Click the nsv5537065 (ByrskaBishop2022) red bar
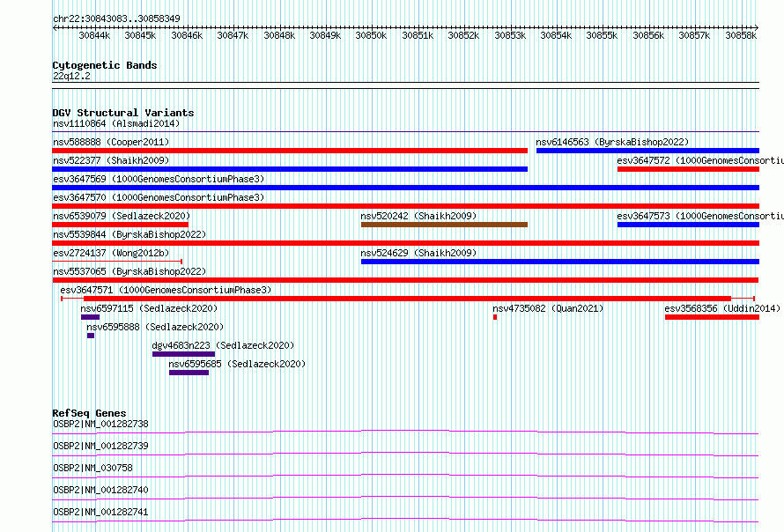The image size is (784, 532). pos(405,280)
